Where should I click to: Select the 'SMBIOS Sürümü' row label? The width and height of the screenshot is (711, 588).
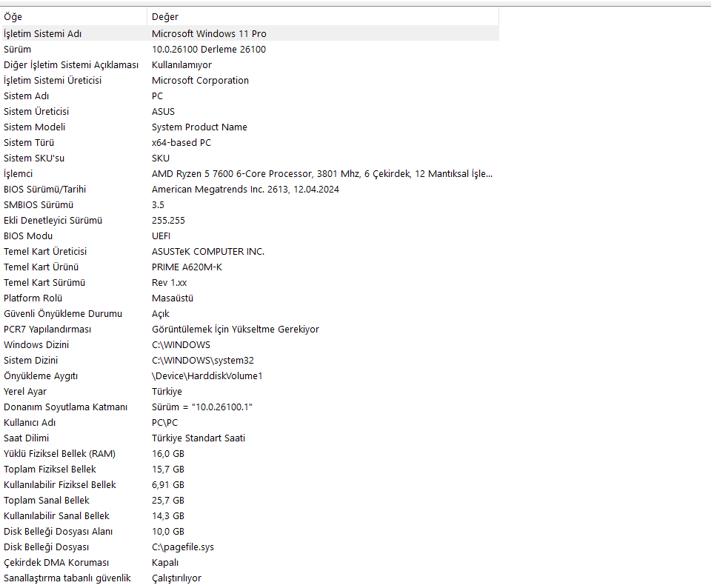pyautogui.click(x=39, y=205)
